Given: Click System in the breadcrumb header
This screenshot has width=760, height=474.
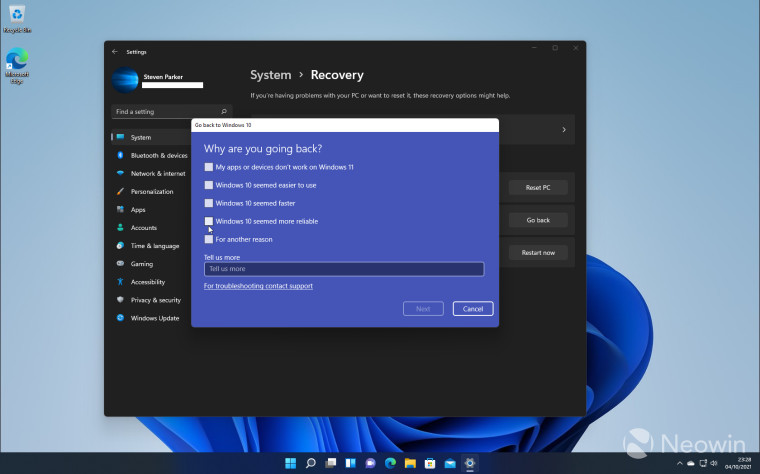Looking at the screenshot, I should click(x=270, y=75).
